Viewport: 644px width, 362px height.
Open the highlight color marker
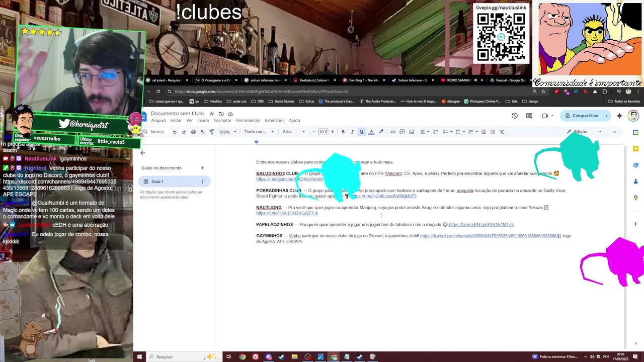tap(381, 132)
